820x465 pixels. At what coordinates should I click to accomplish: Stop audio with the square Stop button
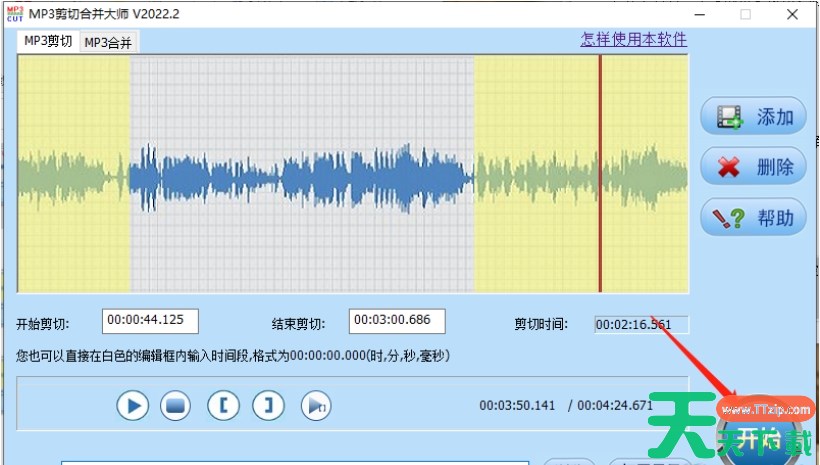[176, 405]
